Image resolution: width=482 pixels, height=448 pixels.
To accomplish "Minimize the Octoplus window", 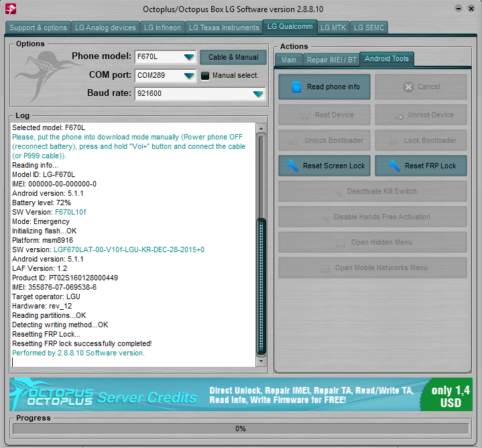I will click(458, 9).
